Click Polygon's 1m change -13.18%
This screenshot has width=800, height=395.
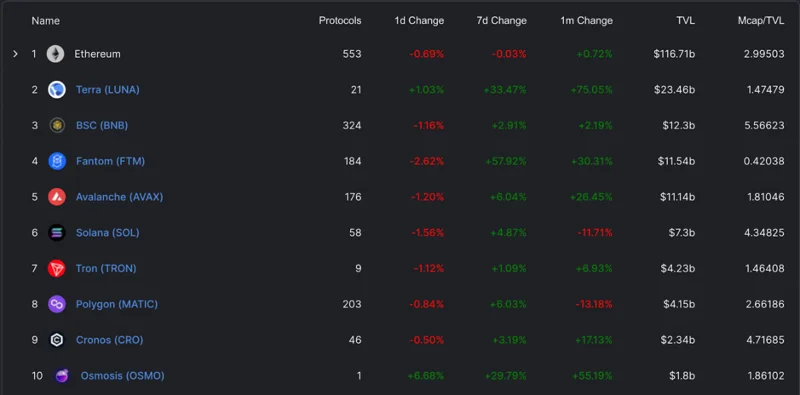pyautogui.click(x=594, y=304)
